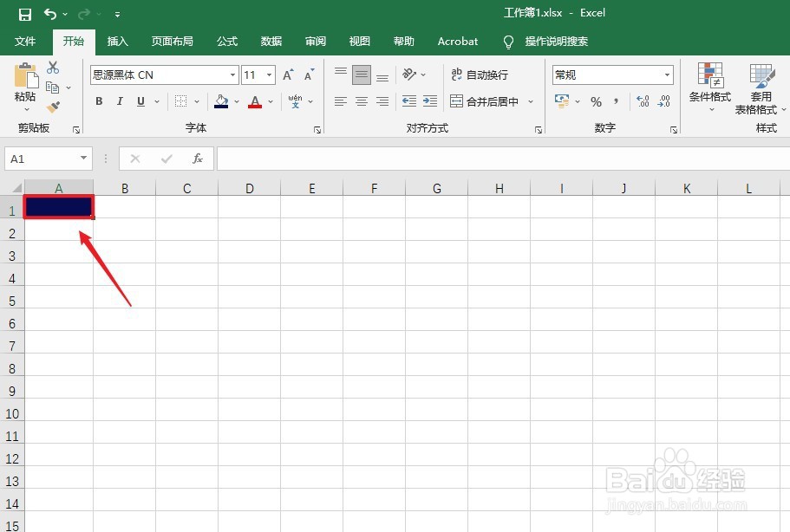Click the increase indent icon

pyautogui.click(x=431, y=101)
